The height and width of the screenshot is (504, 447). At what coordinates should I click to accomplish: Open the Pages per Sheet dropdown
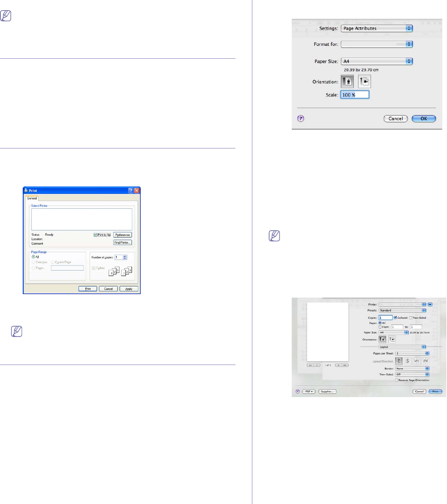click(412, 353)
